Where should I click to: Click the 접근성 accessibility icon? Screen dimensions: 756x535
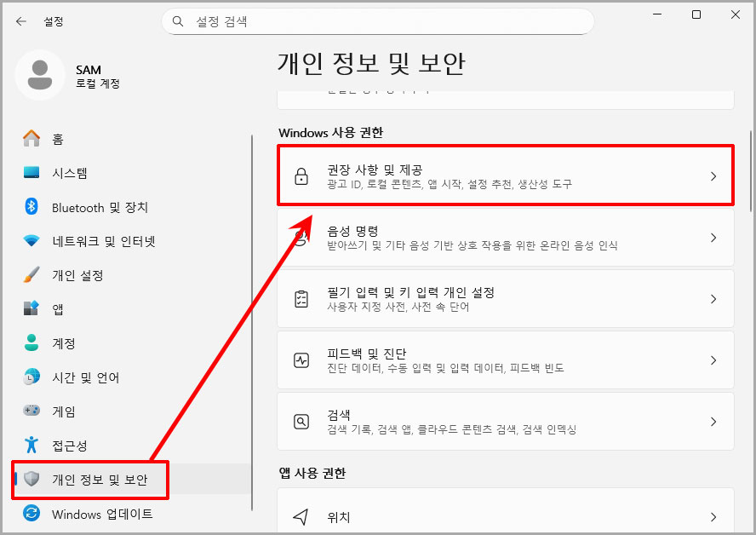pyautogui.click(x=31, y=445)
